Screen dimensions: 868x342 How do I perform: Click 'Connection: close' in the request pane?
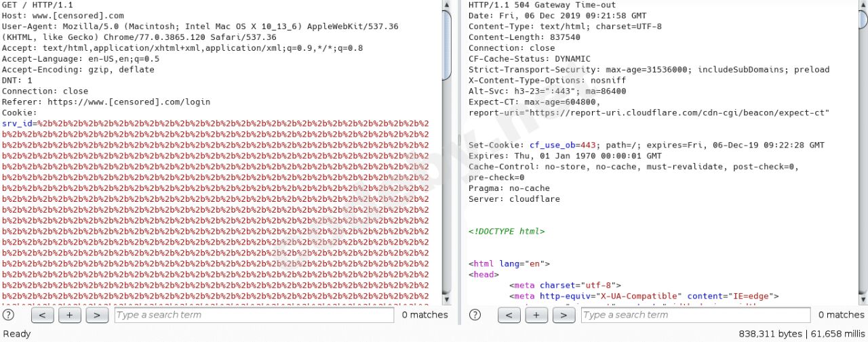pyautogui.click(x=45, y=91)
